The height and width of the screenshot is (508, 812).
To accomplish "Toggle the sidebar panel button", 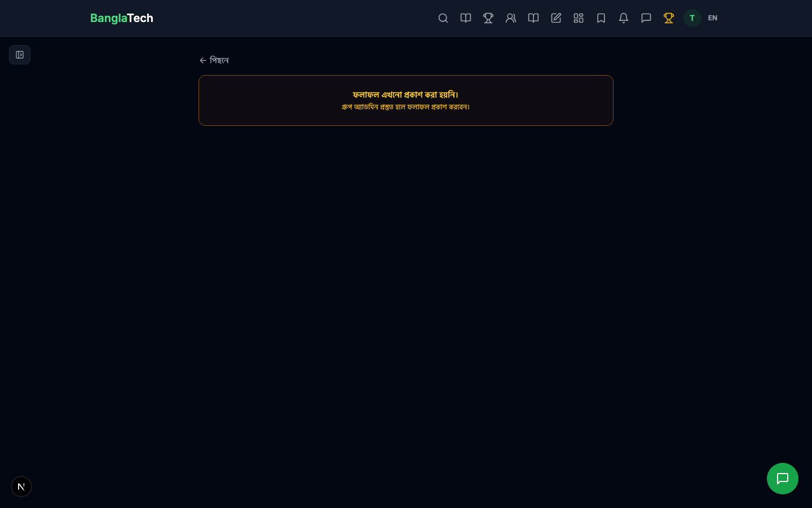I will click(20, 55).
